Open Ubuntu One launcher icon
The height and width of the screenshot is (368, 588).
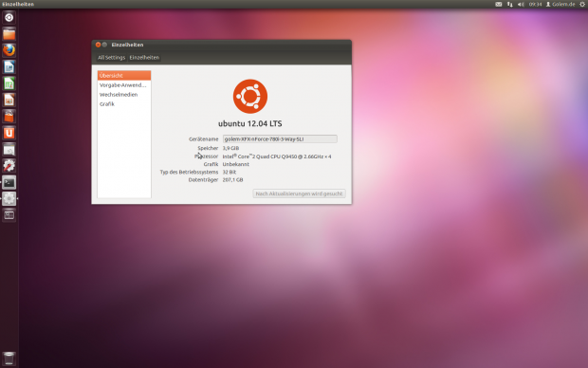(x=9, y=133)
